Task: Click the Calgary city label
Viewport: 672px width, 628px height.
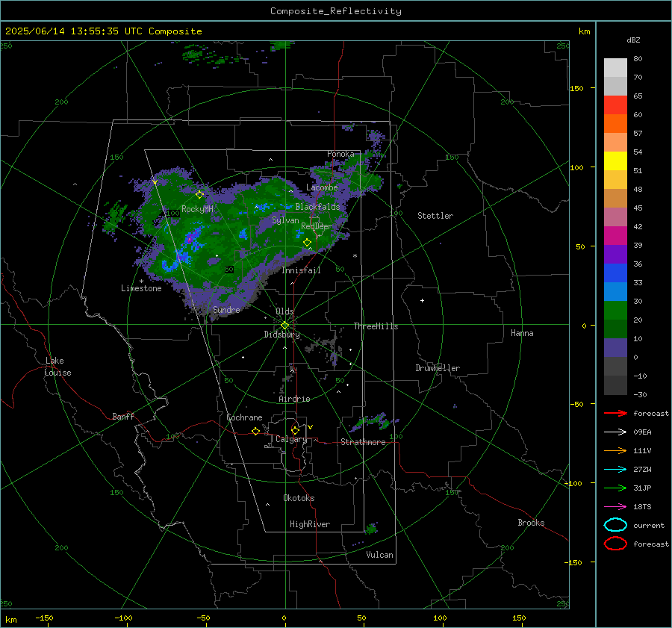Action: [291, 439]
